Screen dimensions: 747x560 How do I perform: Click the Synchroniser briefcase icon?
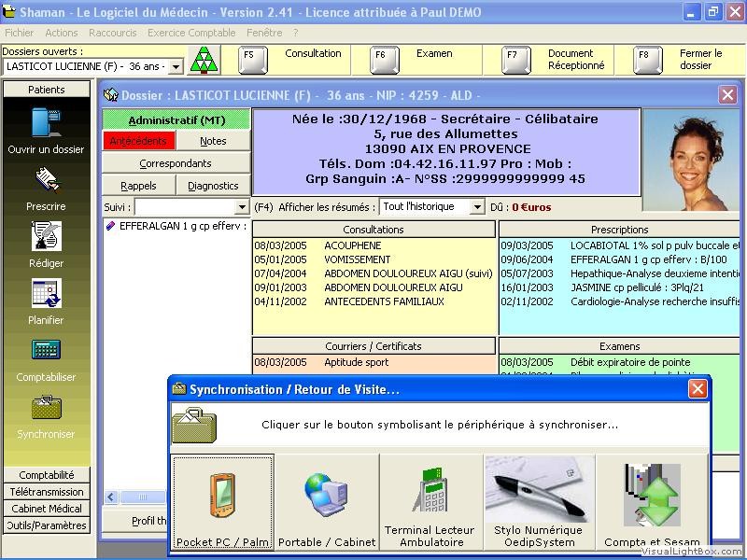46,408
